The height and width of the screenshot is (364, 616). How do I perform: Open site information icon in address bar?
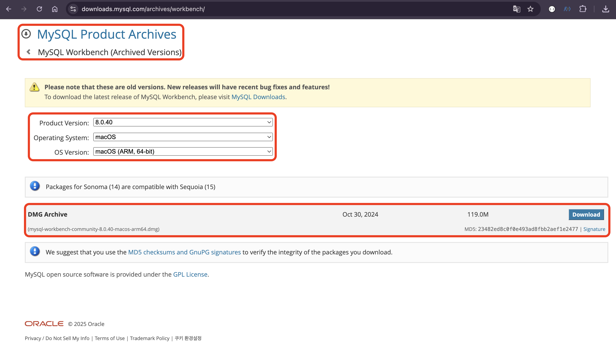point(73,9)
